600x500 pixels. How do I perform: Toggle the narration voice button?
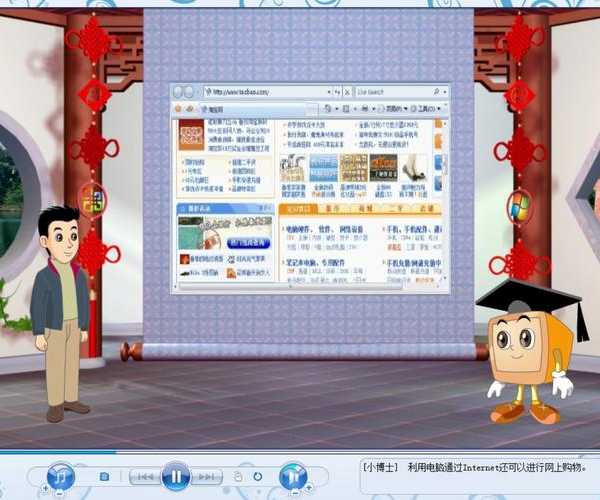(x=293, y=476)
